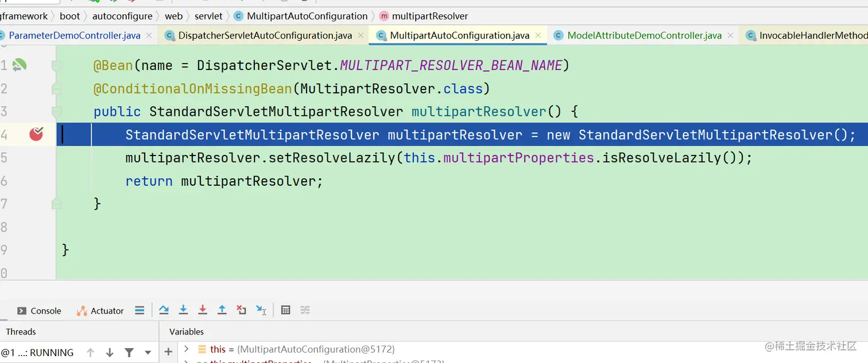The width and height of the screenshot is (868, 363).
Task: Click the @ConditionalOnMissingBean annotation text
Action: coord(192,88)
